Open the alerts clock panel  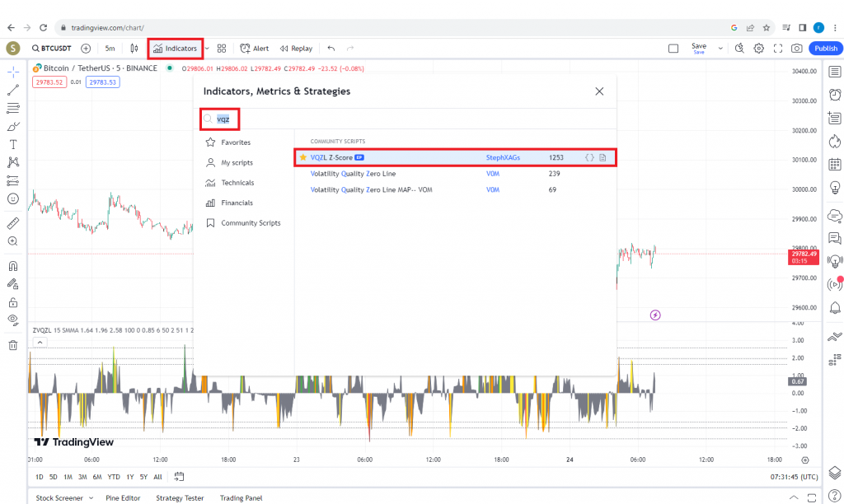click(x=835, y=95)
